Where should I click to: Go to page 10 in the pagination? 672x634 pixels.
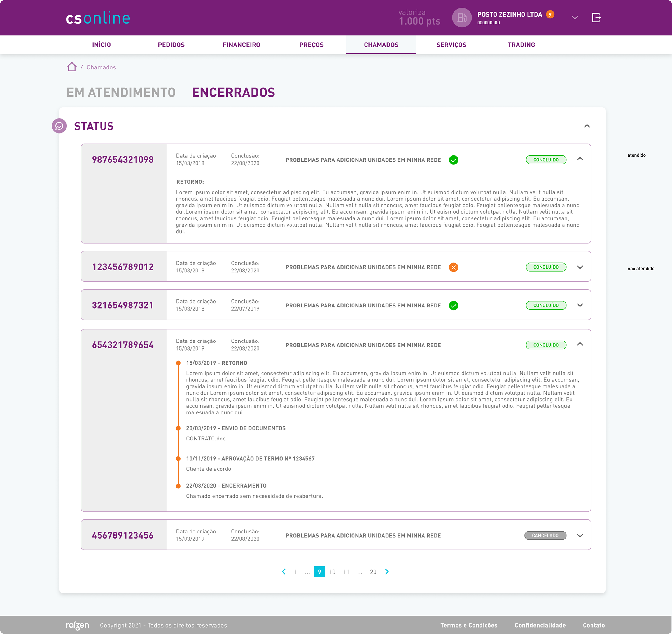pyautogui.click(x=332, y=572)
